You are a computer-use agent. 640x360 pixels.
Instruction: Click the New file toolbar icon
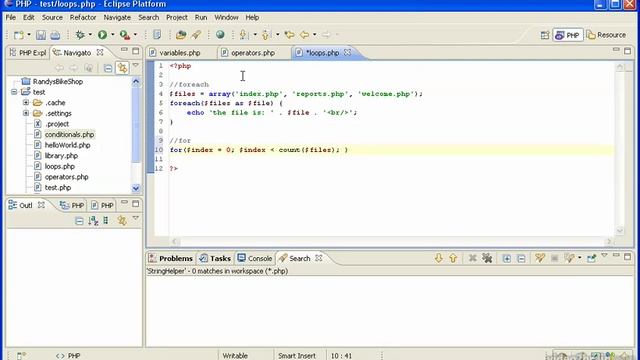coord(18,35)
